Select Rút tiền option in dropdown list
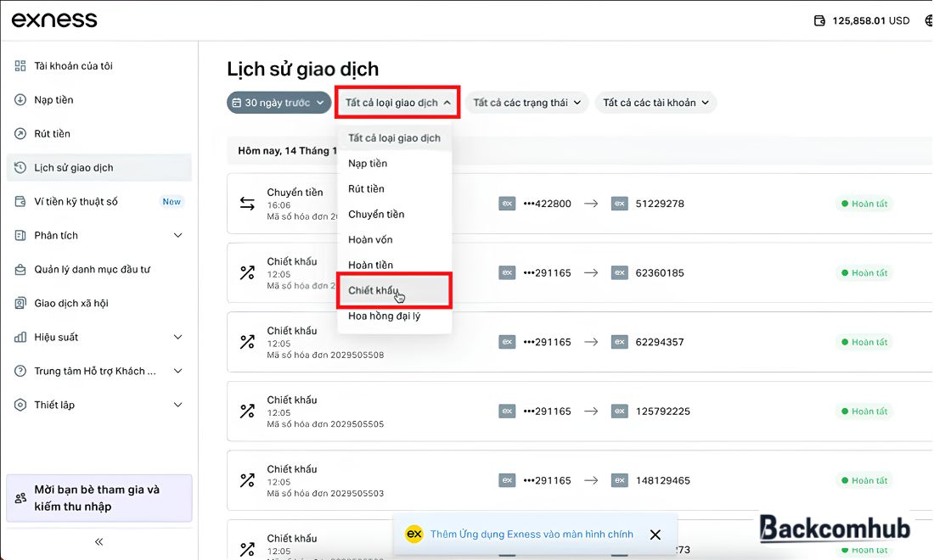This screenshot has width=934, height=560. 394,189
